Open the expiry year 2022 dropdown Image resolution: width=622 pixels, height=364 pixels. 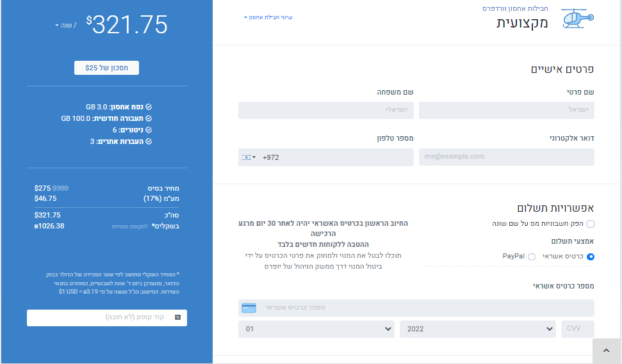(x=478, y=329)
